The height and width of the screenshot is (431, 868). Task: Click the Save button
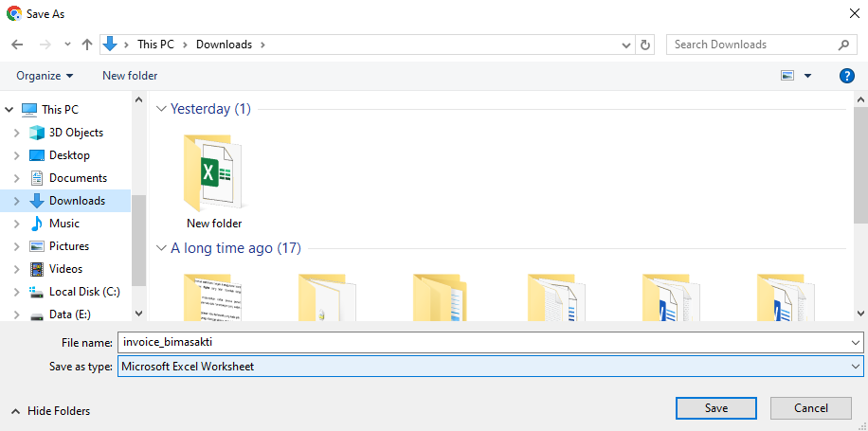(716, 407)
